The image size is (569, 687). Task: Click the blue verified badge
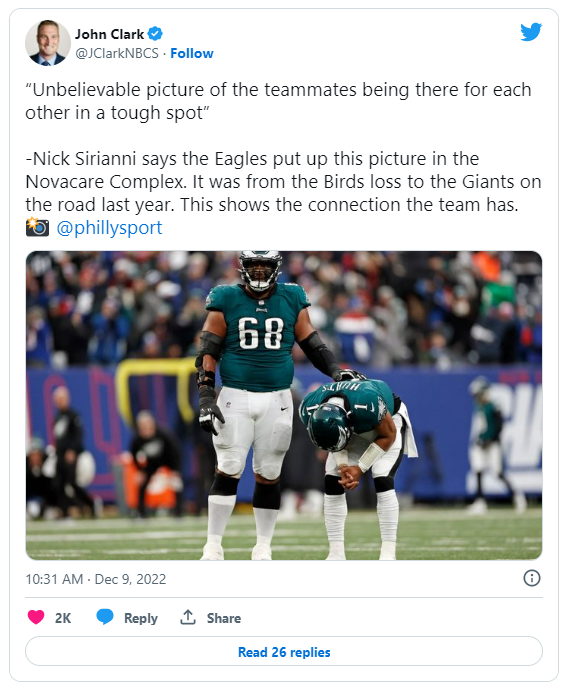coord(155,34)
